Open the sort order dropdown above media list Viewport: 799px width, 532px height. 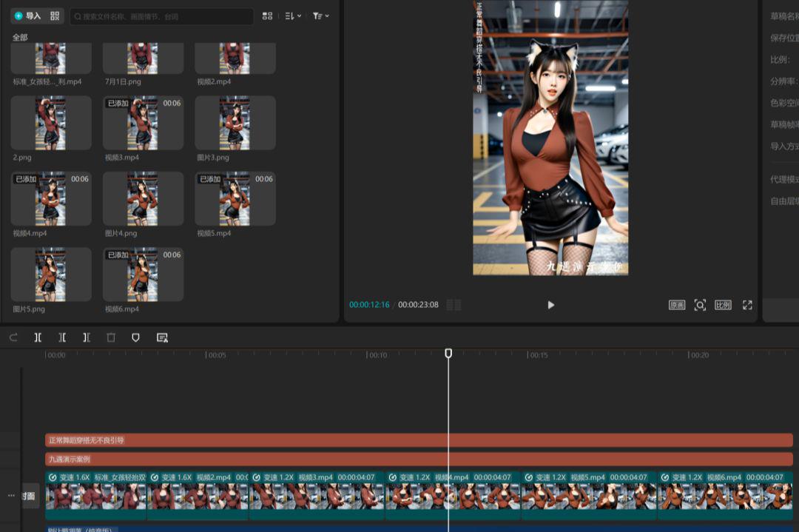tap(290, 16)
